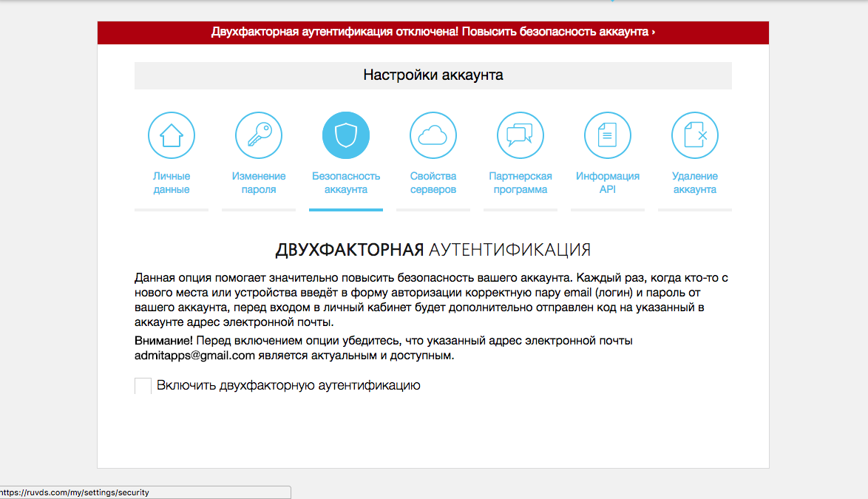Open the Свойства серверов section label
This screenshot has height=499, width=868.
pyautogui.click(x=433, y=183)
